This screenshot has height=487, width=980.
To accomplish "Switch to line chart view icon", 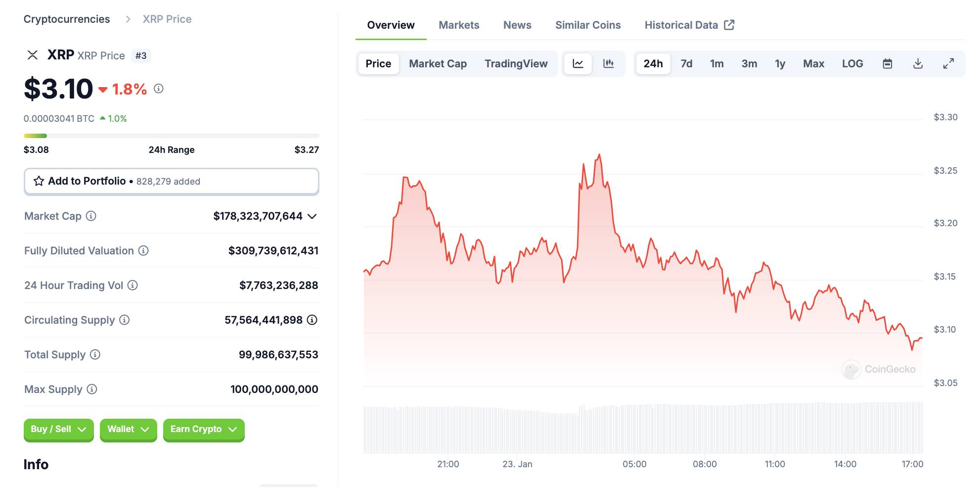I will tap(578, 63).
